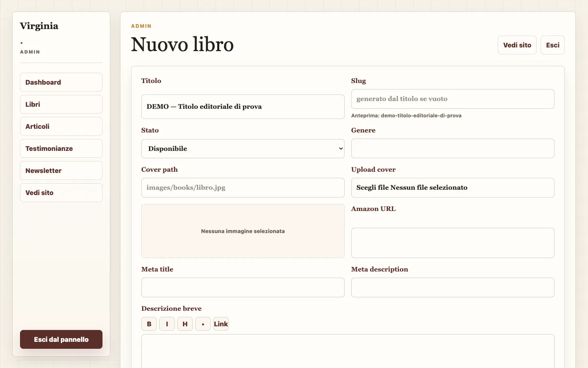
Task: Focus the Cover path input
Action: 243,188
